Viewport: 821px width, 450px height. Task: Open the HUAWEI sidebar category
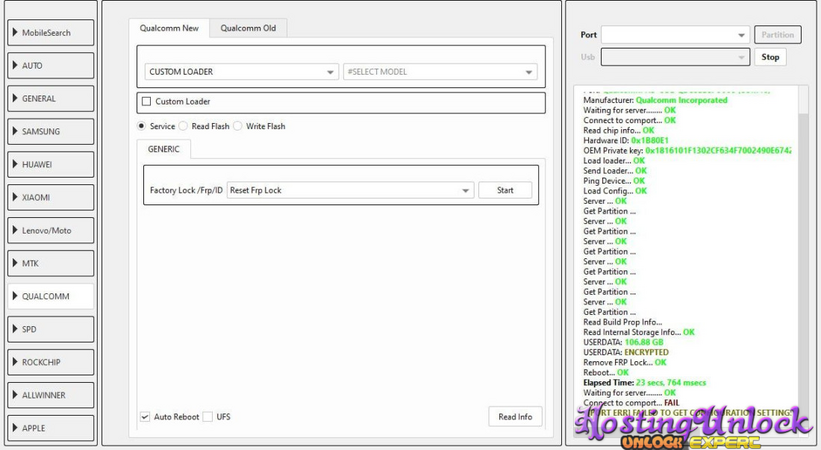point(51,164)
